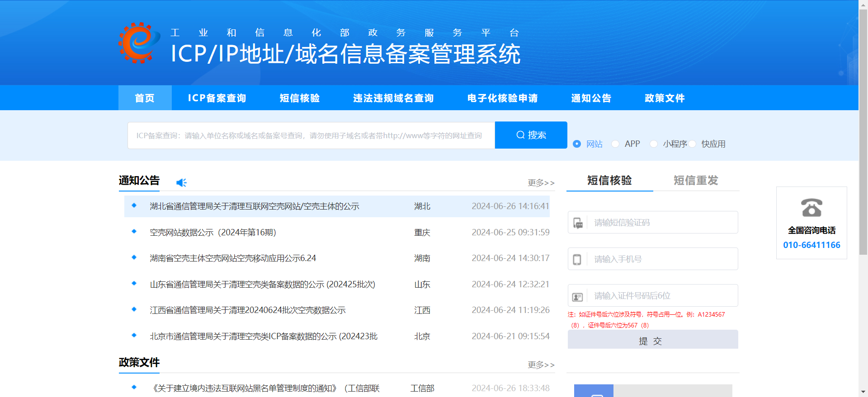This screenshot has height=397, width=868.
Task: Open 政策文件 in navigation bar
Action: coord(665,98)
